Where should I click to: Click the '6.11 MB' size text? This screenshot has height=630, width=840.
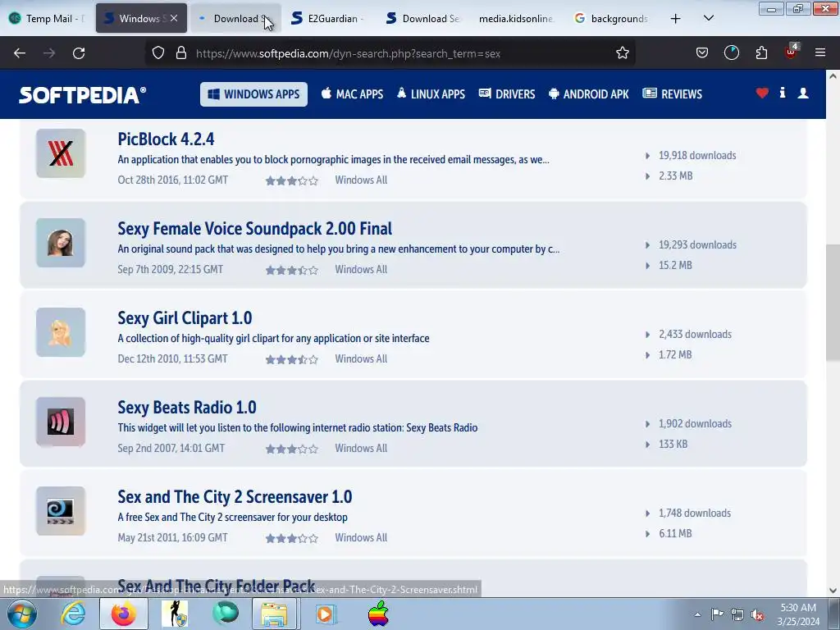(x=676, y=533)
